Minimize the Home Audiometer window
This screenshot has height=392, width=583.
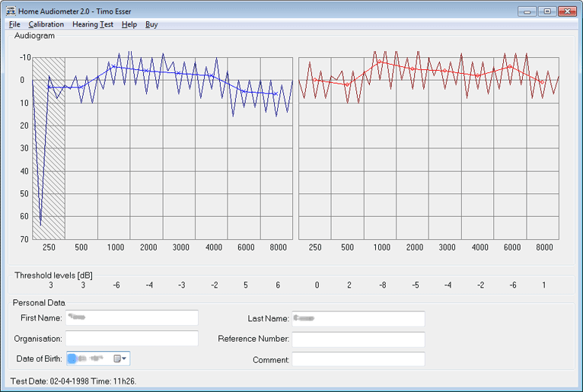coord(527,11)
